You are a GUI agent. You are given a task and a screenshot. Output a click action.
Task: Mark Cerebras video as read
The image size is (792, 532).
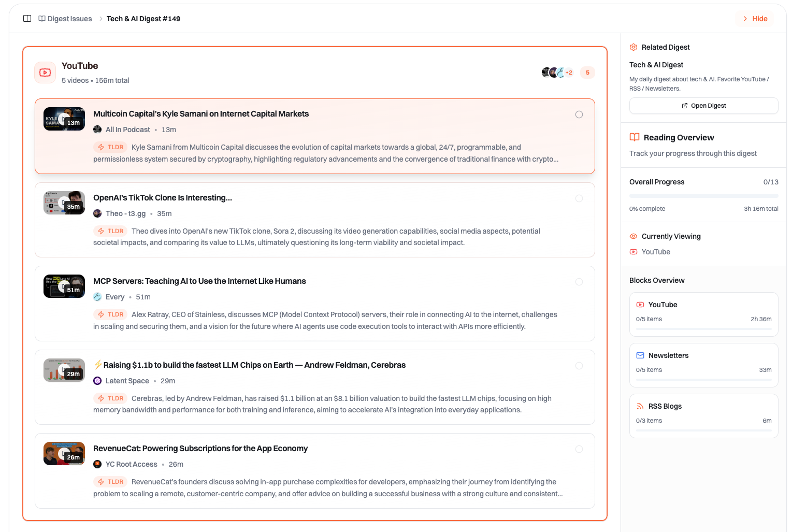point(579,366)
